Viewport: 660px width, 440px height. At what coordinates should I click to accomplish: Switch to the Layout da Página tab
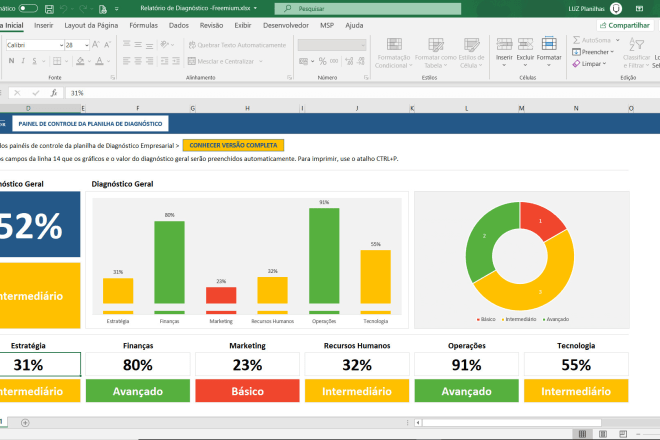[x=91, y=25]
